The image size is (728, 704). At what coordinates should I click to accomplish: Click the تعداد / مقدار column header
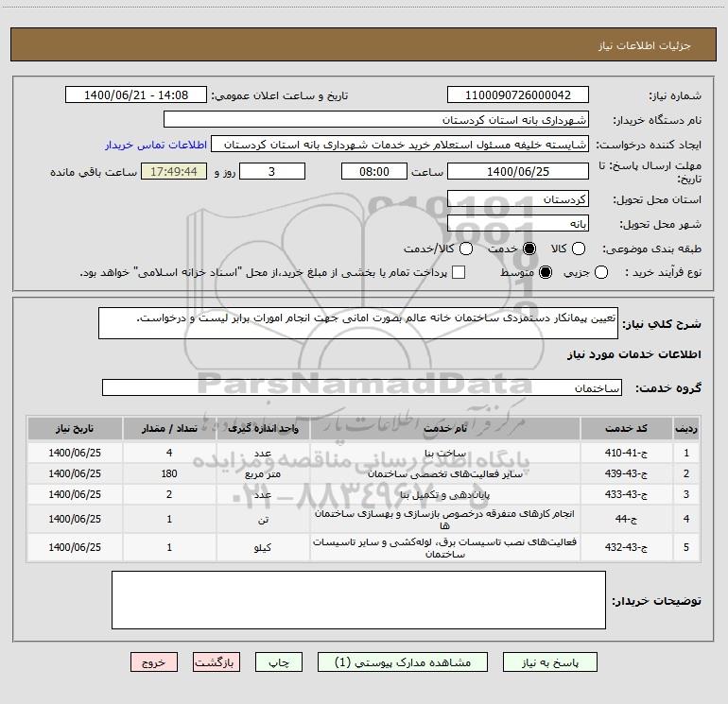click(169, 428)
